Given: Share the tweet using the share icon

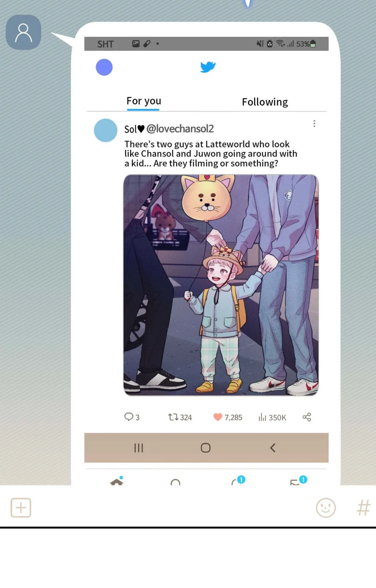Looking at the screenshot, I should click(307, 417).
